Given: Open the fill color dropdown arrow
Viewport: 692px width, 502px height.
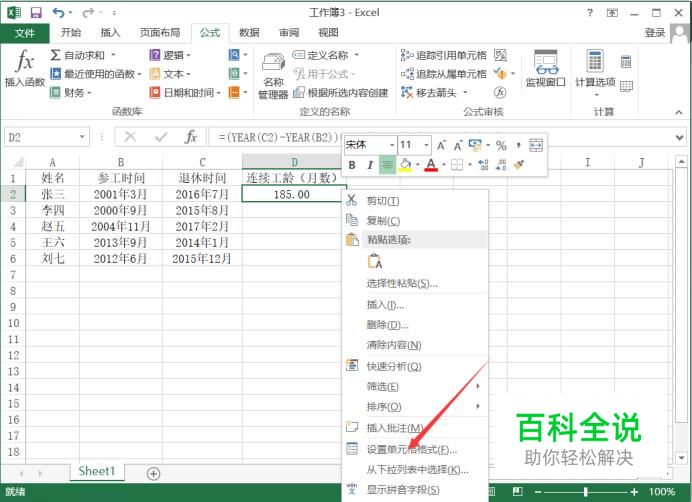Looking at the screenshot, I should pos(417,165).
